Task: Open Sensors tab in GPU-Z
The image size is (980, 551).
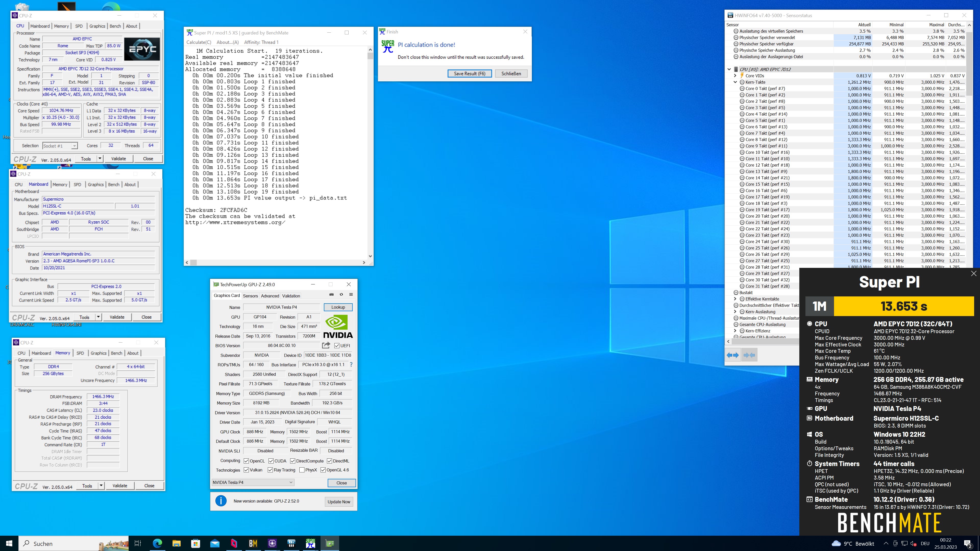Action: [x=250, y=296]
